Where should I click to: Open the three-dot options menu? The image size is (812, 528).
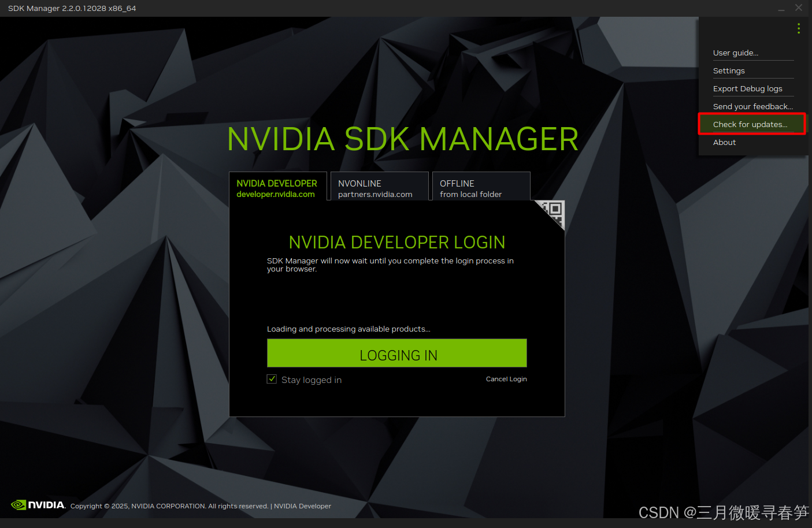[x=799, y=28]
